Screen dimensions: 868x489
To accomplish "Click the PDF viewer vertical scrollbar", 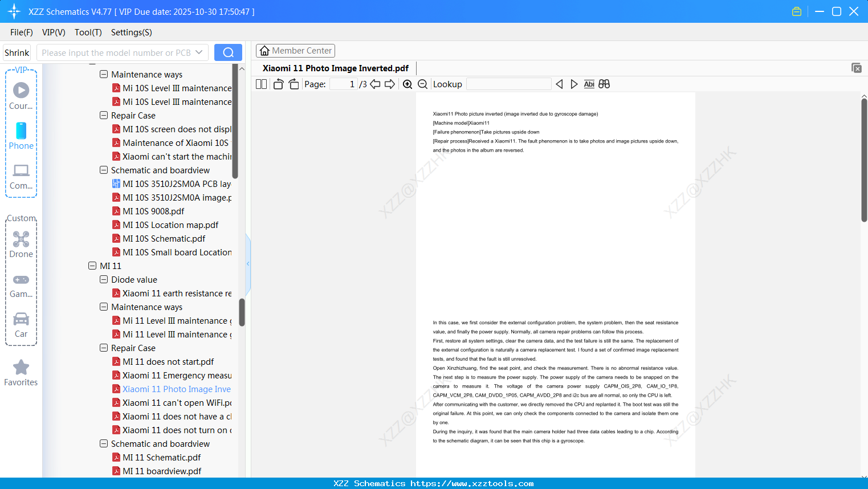I will [x=864, y=160].
